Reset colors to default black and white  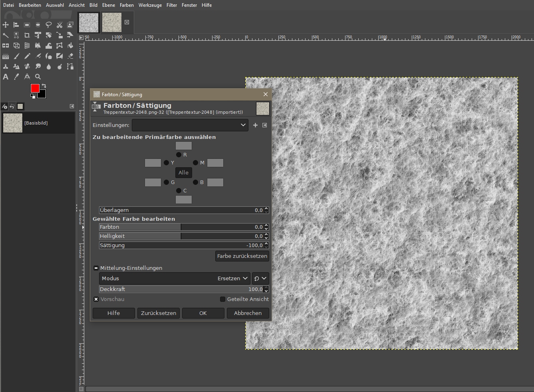(x=33, y=96)
